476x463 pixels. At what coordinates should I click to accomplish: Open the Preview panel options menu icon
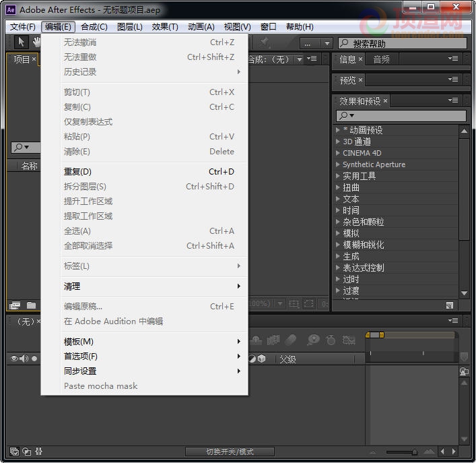coord(453,80)
